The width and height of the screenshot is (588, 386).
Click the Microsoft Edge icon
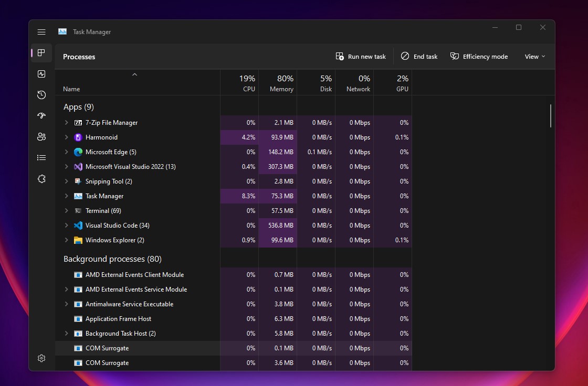tap(78, 152)
